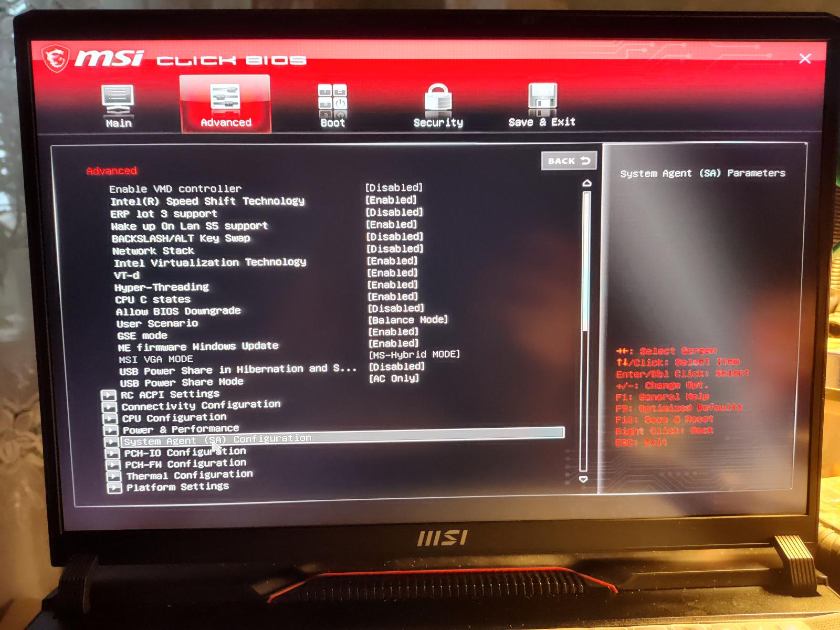Expand CPU Configuration arrow
This screenshot has width=840, height=630.
110,418
